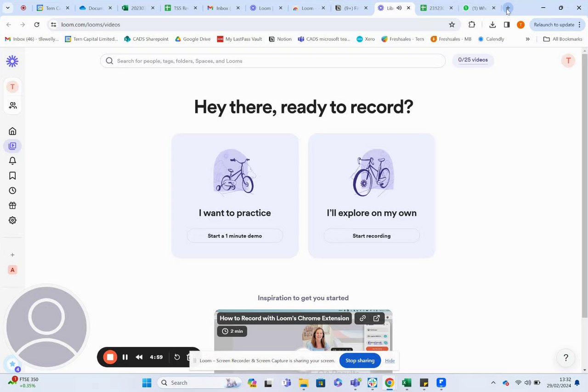The image size is (588, 392).
Task: Open Xero bookmark
Action: point(366,39)
